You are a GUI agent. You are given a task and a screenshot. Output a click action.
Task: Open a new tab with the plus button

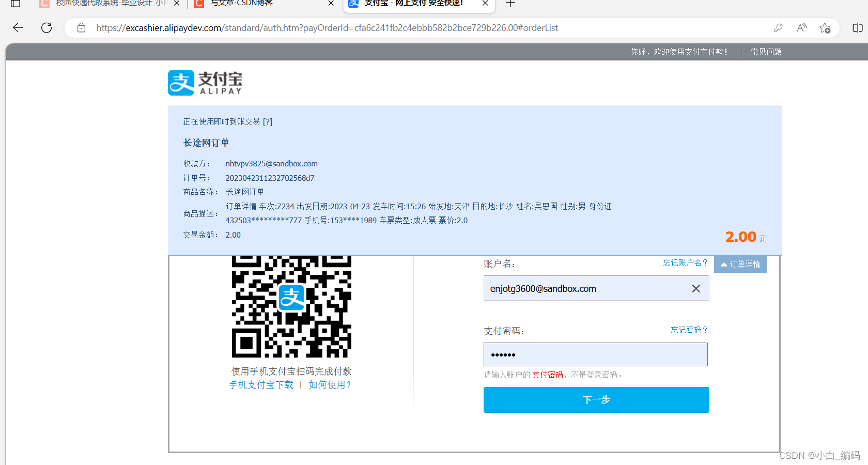(510, 3)
